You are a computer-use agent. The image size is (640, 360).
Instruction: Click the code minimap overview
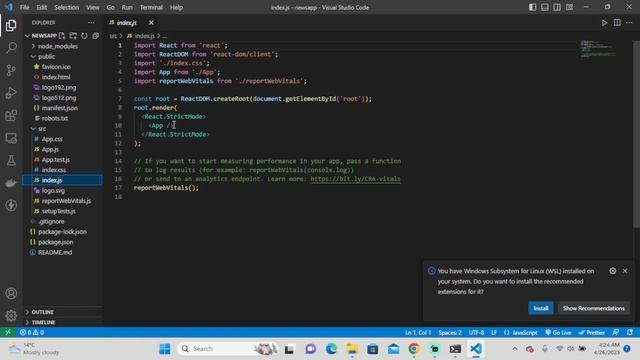click(x=598, y=49)
